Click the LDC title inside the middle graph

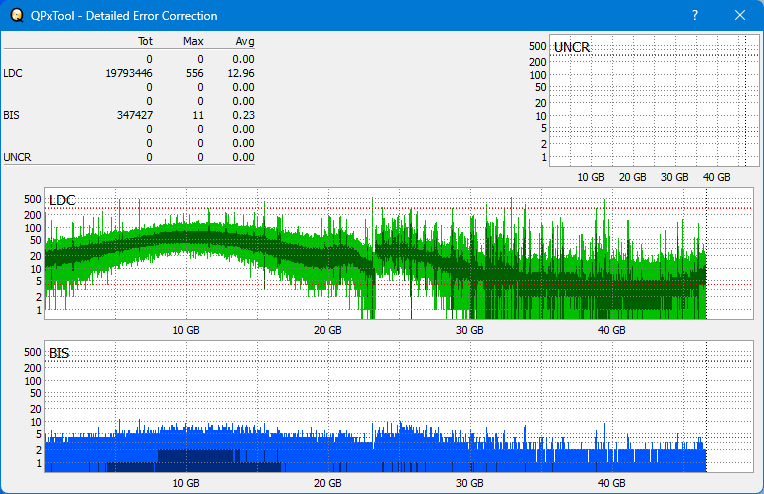pyautogui.click(x=62, y=201)
